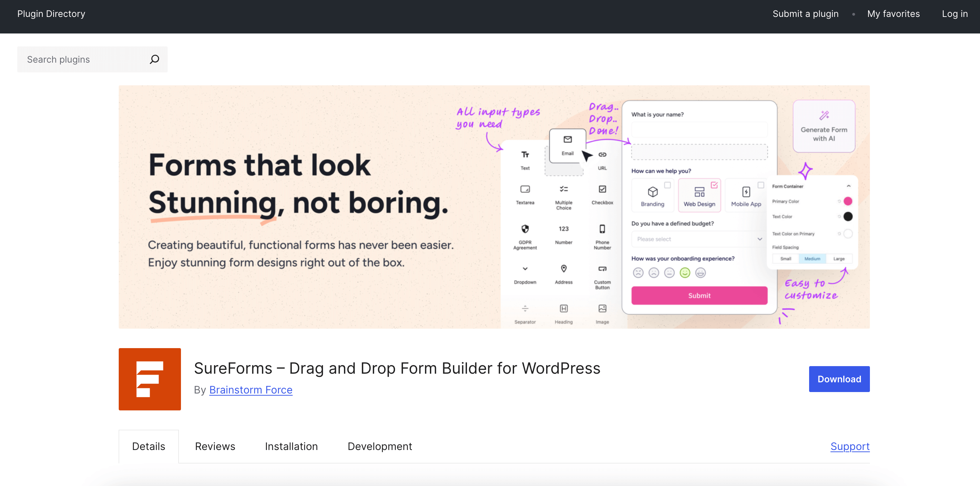Focus the Search plugins input field
Viewport: 980px width, 486px height.
pos(92,59)
